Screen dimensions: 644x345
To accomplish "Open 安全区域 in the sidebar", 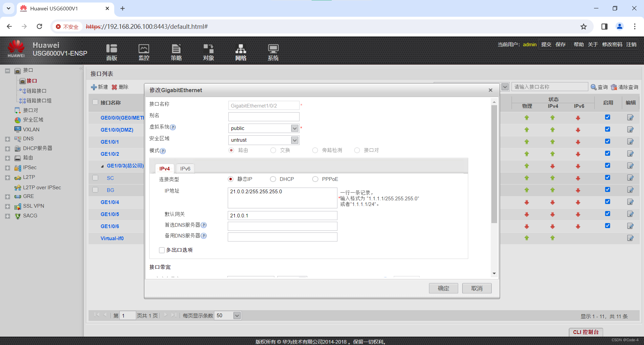I will (x=33, y=120).
